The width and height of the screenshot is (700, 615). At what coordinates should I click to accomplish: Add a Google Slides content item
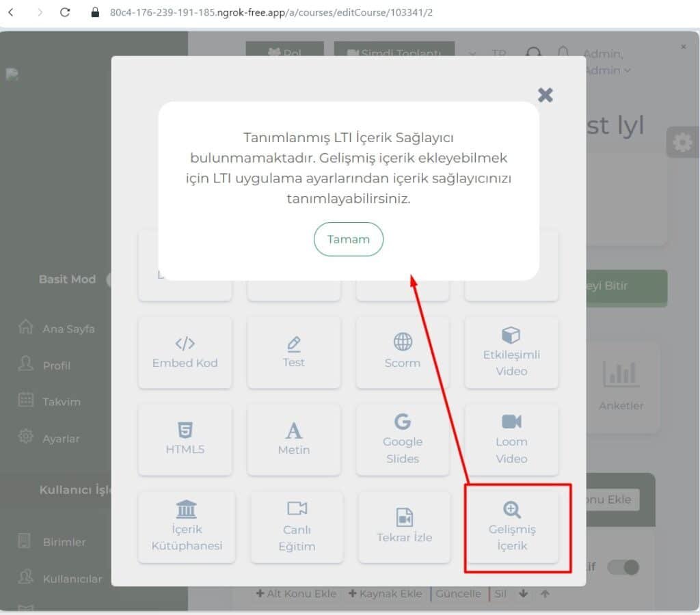coord(403,439)
